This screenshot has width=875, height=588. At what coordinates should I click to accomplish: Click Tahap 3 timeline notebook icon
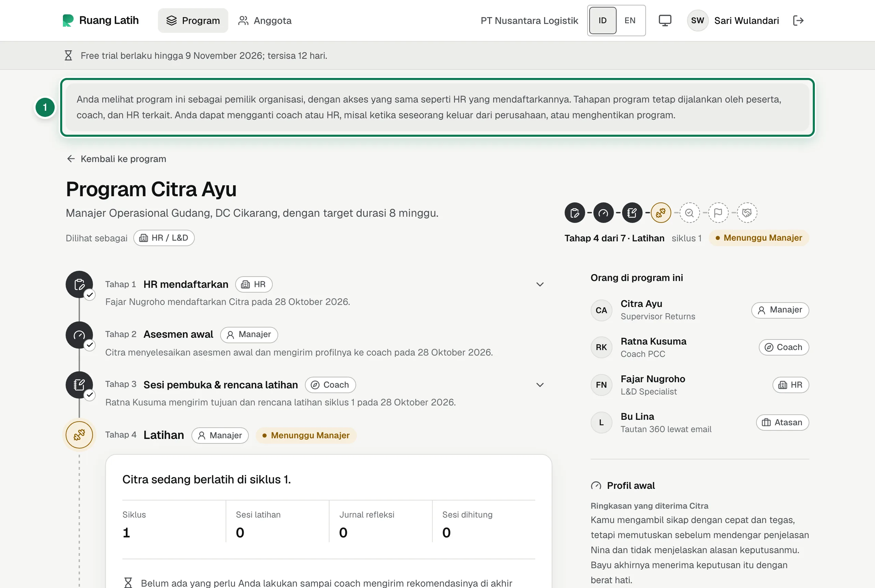click(79, 385)
